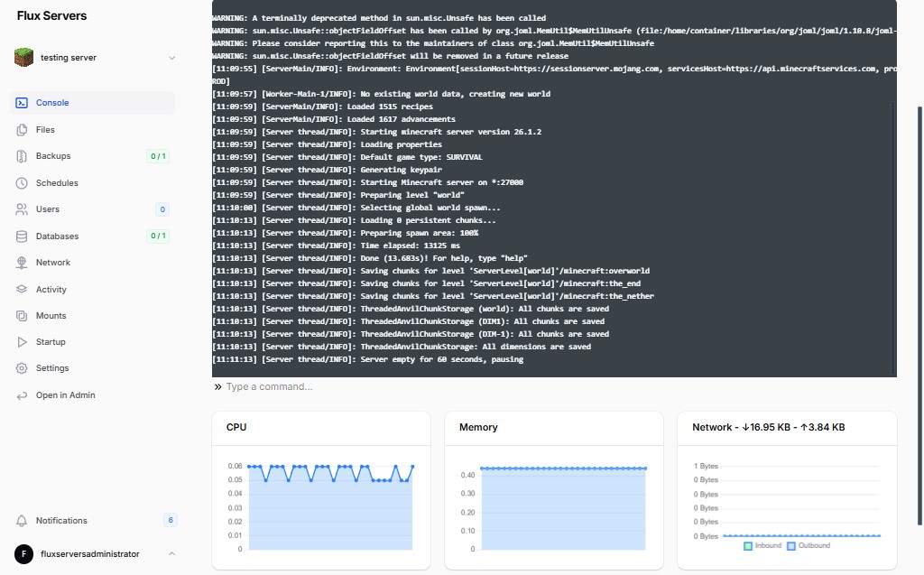Click the 'Starting Minecraft server on *:27000' line
Image resolution: width=924 pixels, height=575 pixels.
368,182
